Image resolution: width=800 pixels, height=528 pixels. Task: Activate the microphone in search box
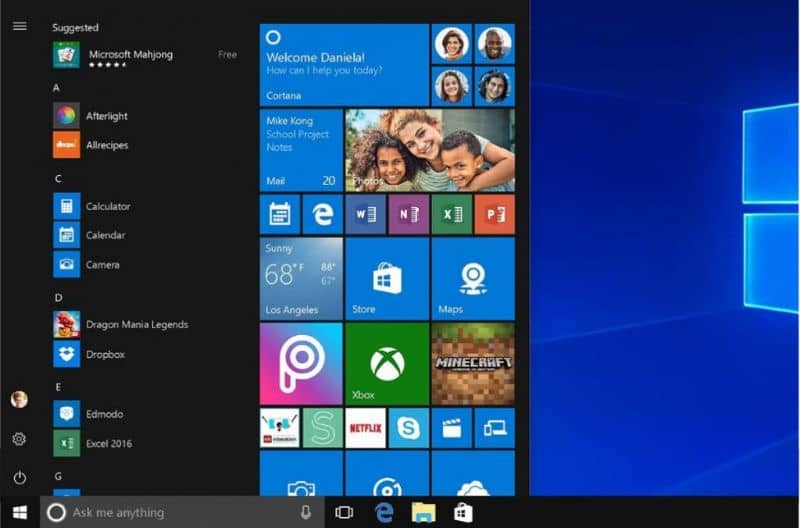306,512
